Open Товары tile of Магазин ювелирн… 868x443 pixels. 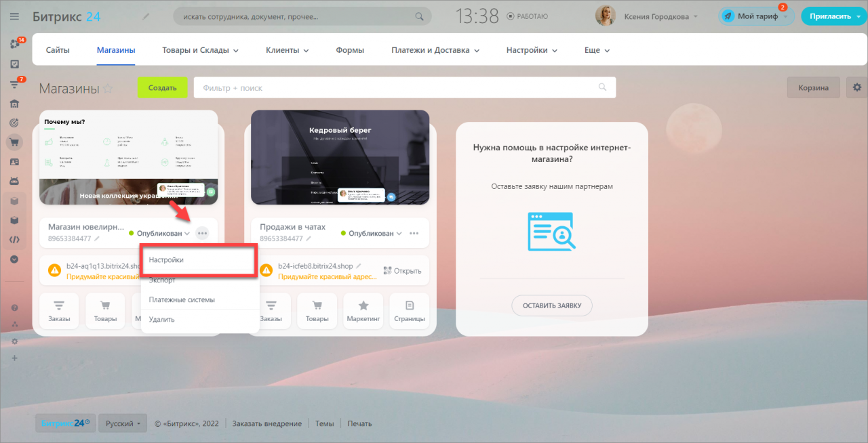tap(105, 311)
